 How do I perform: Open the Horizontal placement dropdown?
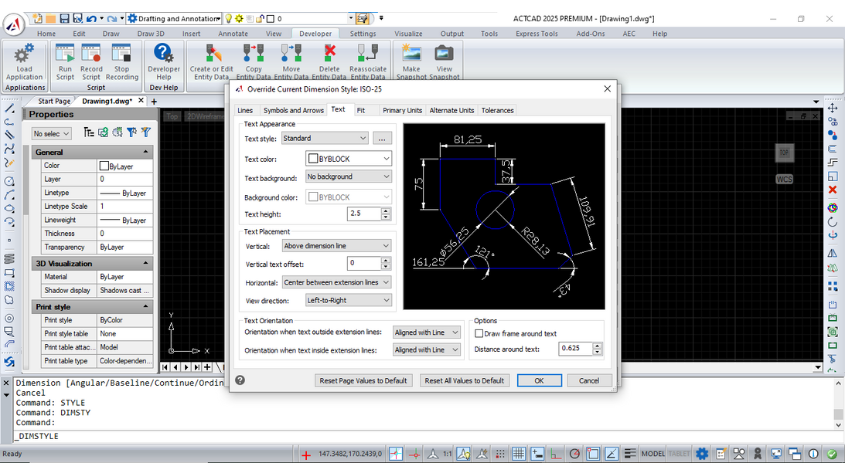[x=336, y=283]
